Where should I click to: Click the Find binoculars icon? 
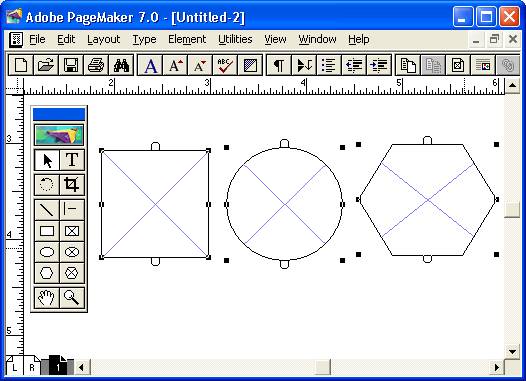[121, 65]
